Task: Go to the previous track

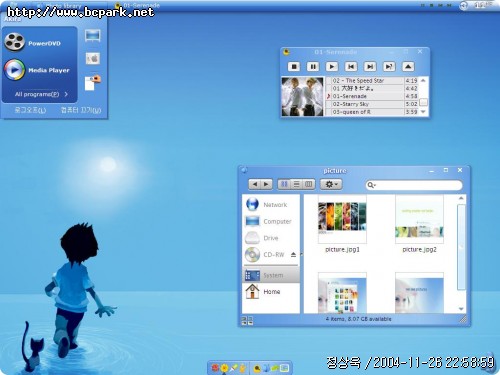Action: click(351, 67)
